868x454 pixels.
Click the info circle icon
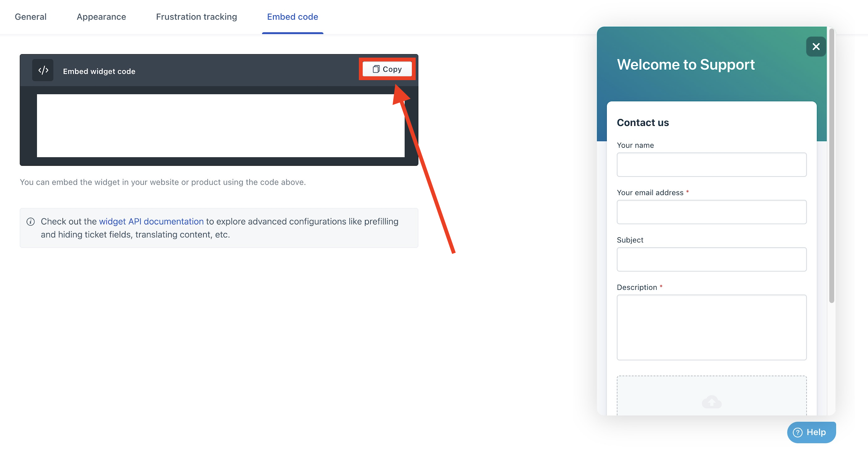pyautogui.click(x=31, y=222)
